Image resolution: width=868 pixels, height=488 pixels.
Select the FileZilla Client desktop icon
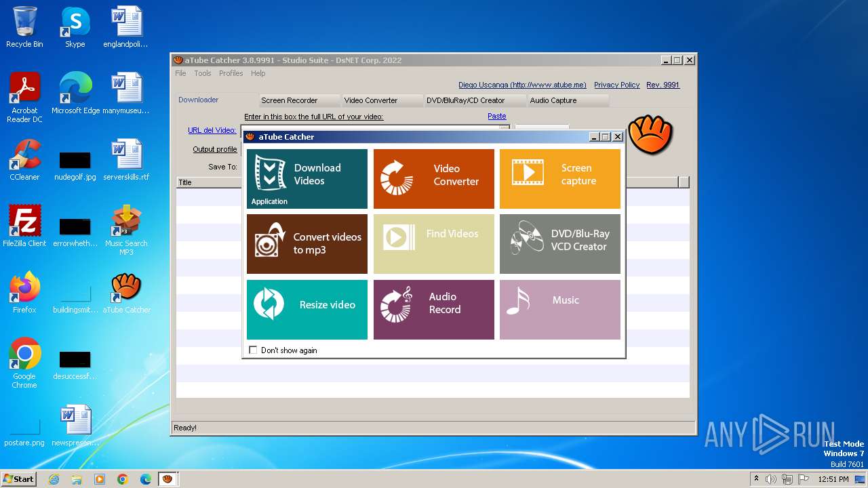coord(24,226)
